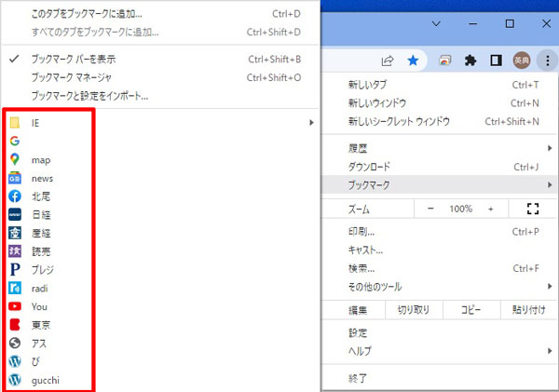Viewport: 559px width, 392px height.
Task: Open the news bookmark
Action: (x=159, y=178)
